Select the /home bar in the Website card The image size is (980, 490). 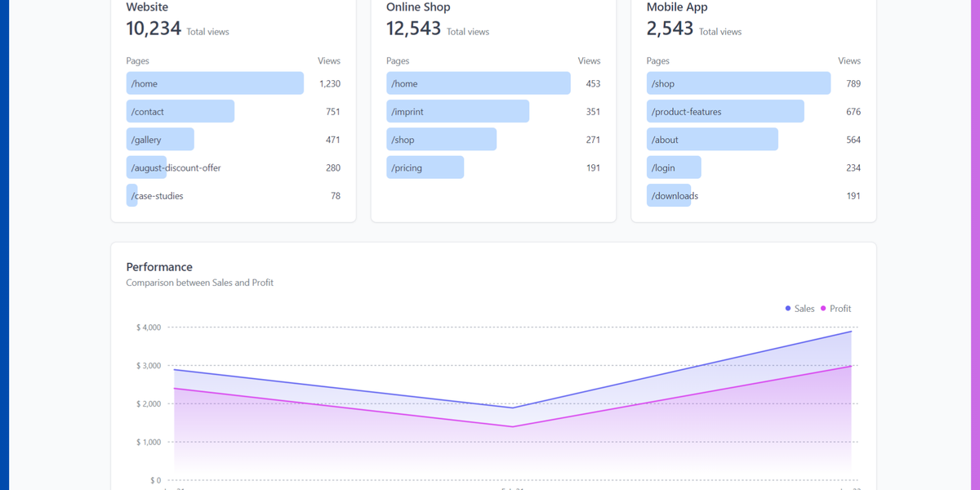coord(215,82)
